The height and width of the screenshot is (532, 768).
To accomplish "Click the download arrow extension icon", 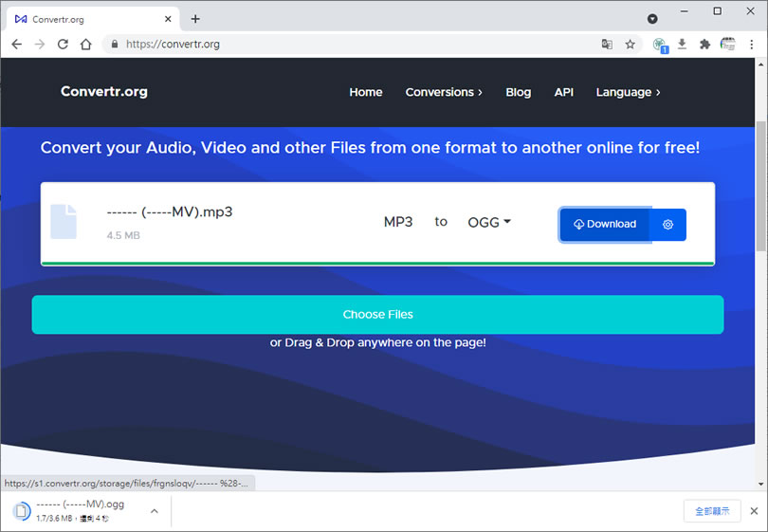I will point(682,45).
